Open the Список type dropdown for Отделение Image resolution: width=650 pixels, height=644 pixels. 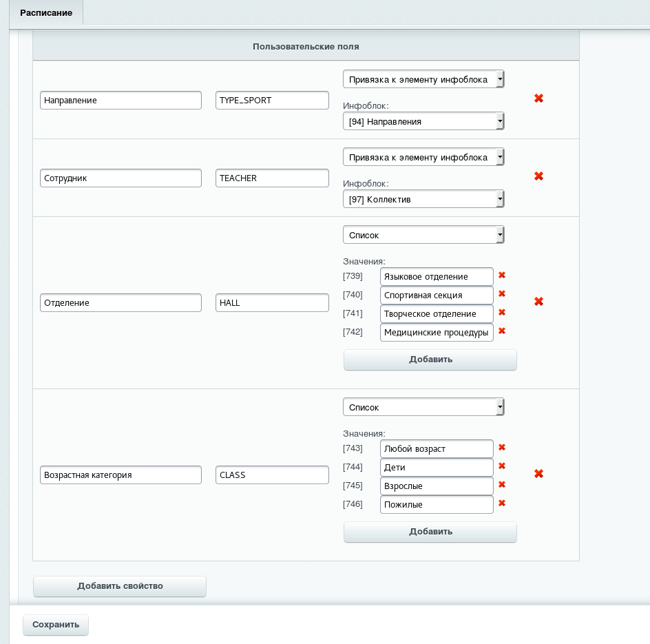point(423,235)
